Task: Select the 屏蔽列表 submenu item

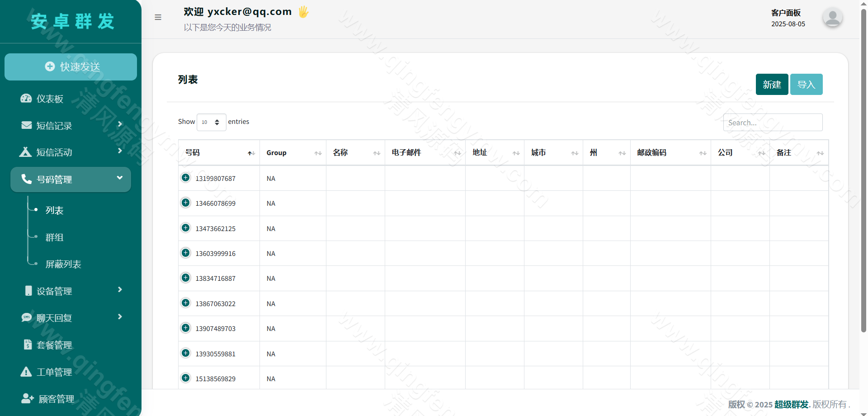Action: [x=63, y=264]
